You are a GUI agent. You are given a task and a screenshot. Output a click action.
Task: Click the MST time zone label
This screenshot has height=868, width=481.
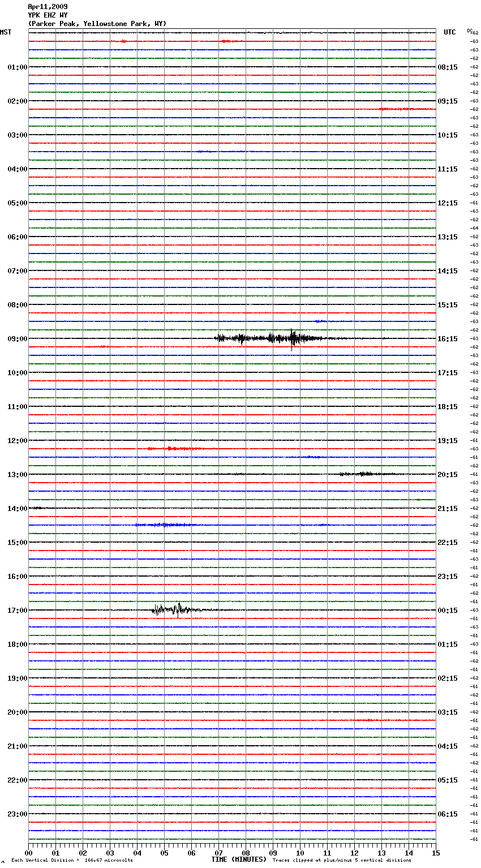6,32
